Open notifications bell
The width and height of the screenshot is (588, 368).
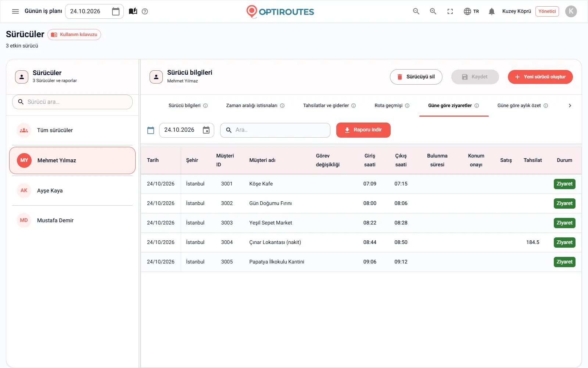pos(492,11)
